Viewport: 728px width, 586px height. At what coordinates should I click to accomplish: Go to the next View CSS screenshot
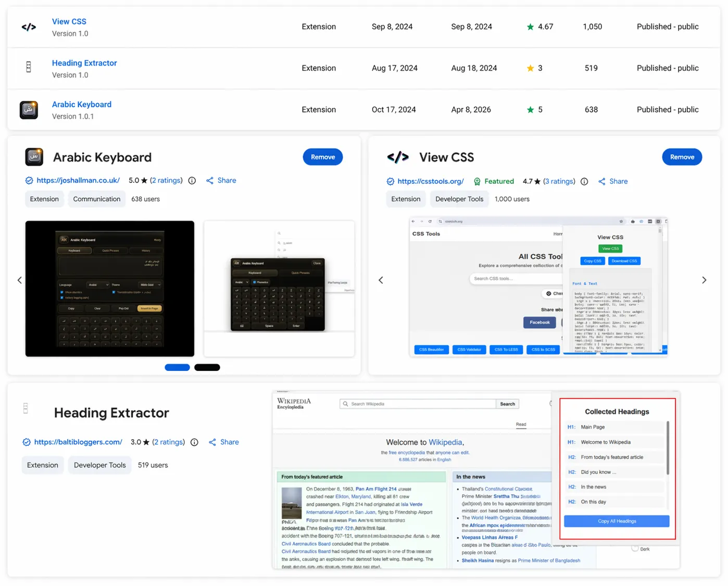[704, 280]
